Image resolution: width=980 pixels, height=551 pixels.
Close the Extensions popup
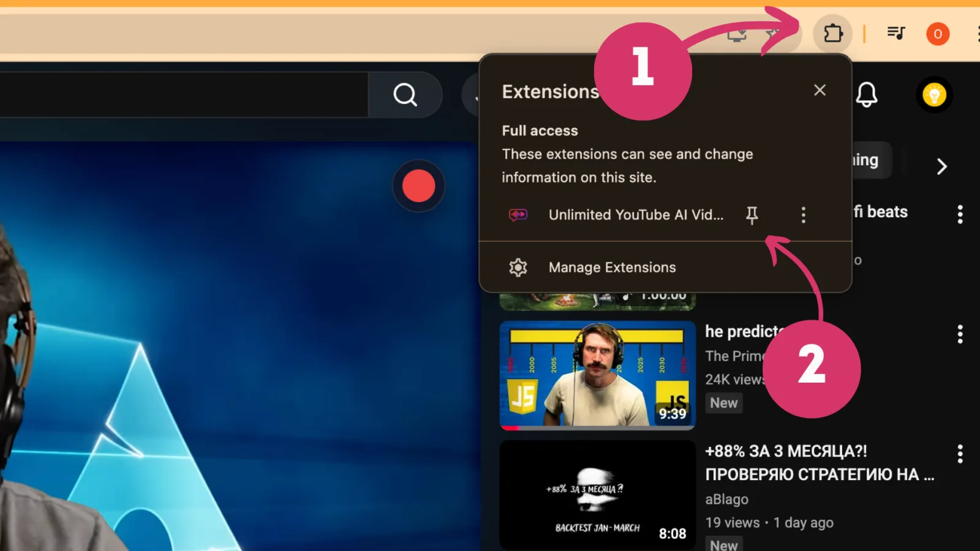pyautogui.click(x=820, y=90)
